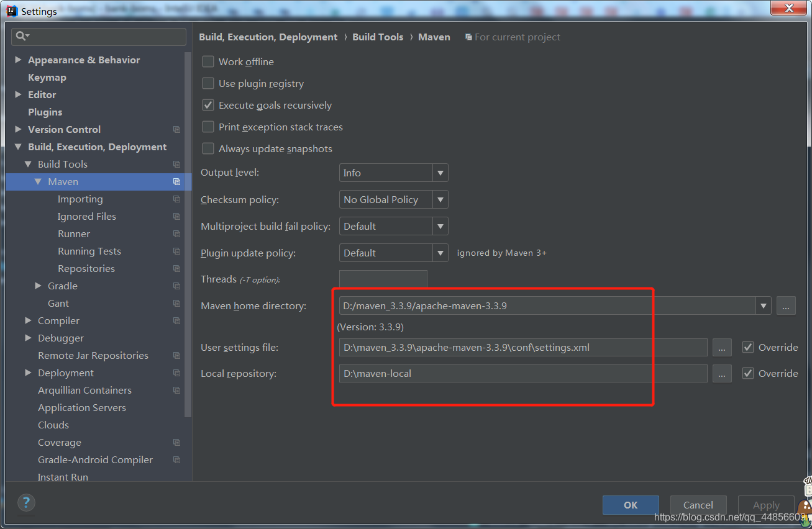Collapse the Build Tools node

coord(29,165)
